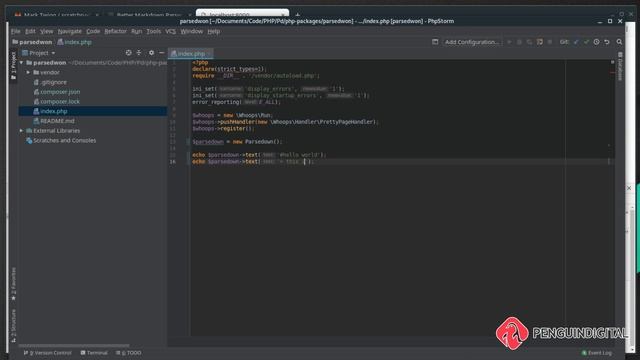640x360 pixels.
Task: Open the Refactor menu
Action: point(116,31)
